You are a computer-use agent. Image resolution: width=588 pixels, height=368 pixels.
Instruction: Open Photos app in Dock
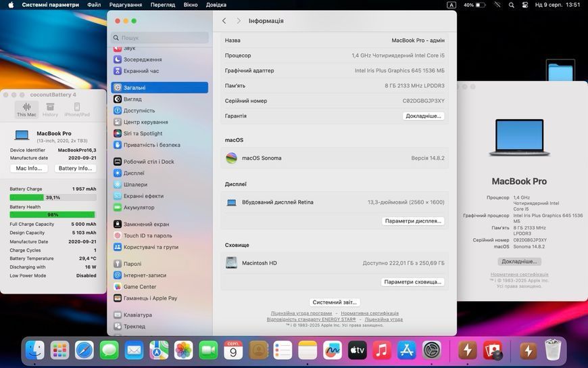[x=183, y=350]
